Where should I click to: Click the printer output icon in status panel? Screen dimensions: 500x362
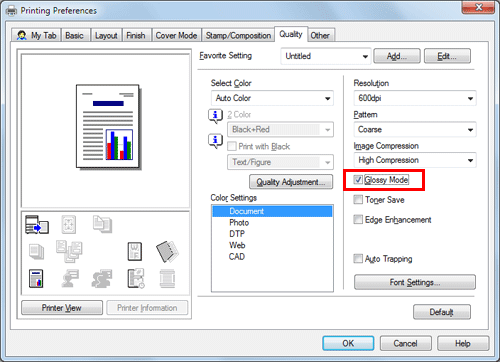[37, 225]
